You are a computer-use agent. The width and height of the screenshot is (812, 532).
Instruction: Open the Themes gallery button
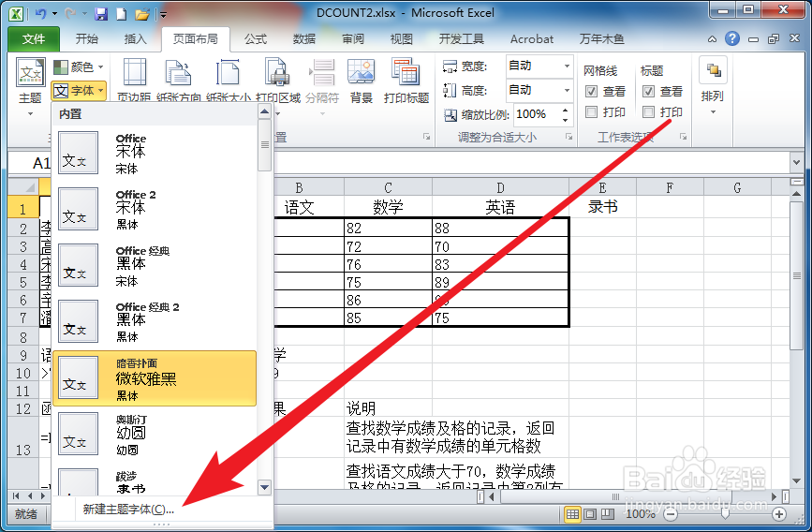[31, 86]
